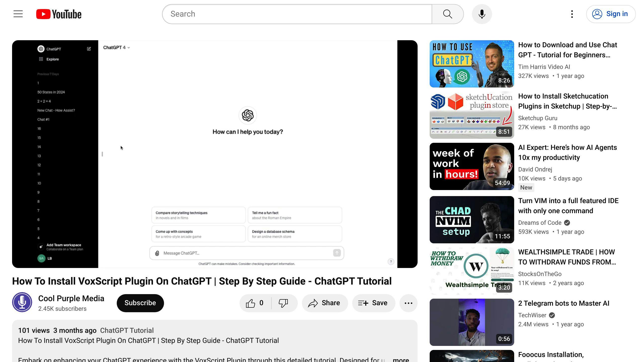Open Wealthsimple withdraw money thumbnail
The width and height of the screenshot is (644, 362).
coord(472,271)
